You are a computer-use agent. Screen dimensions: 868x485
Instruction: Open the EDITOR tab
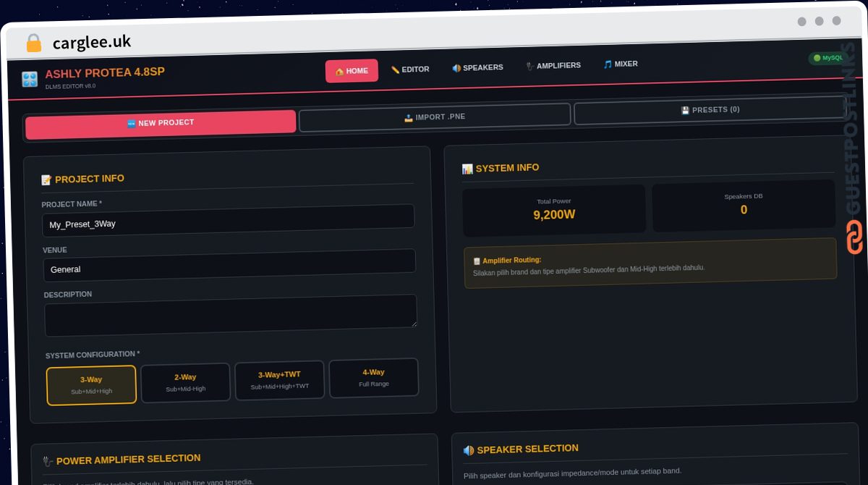click(x=410, y=69)
